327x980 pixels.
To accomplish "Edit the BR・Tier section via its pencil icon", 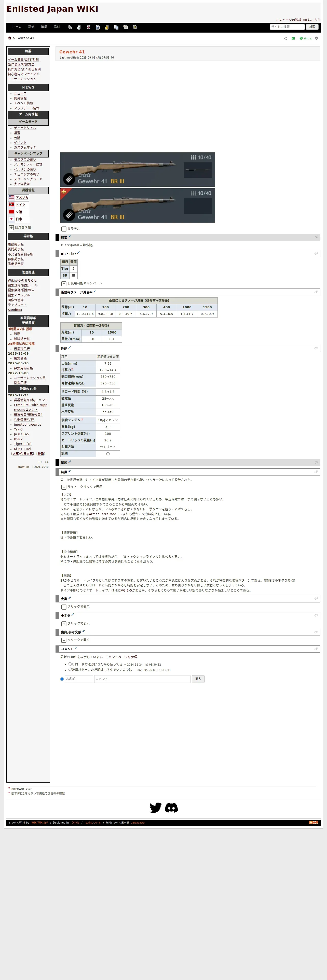I will pyautogui.click(x=79, y=253).
